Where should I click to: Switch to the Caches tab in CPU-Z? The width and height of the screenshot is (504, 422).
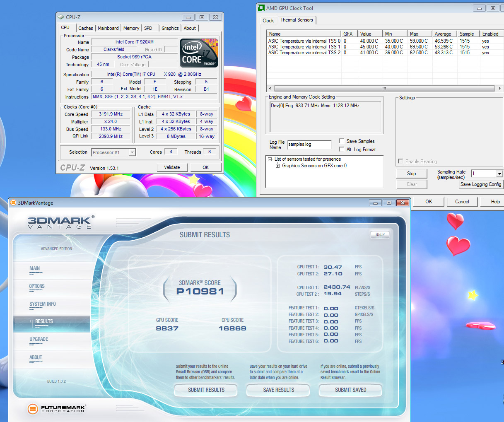86,28
